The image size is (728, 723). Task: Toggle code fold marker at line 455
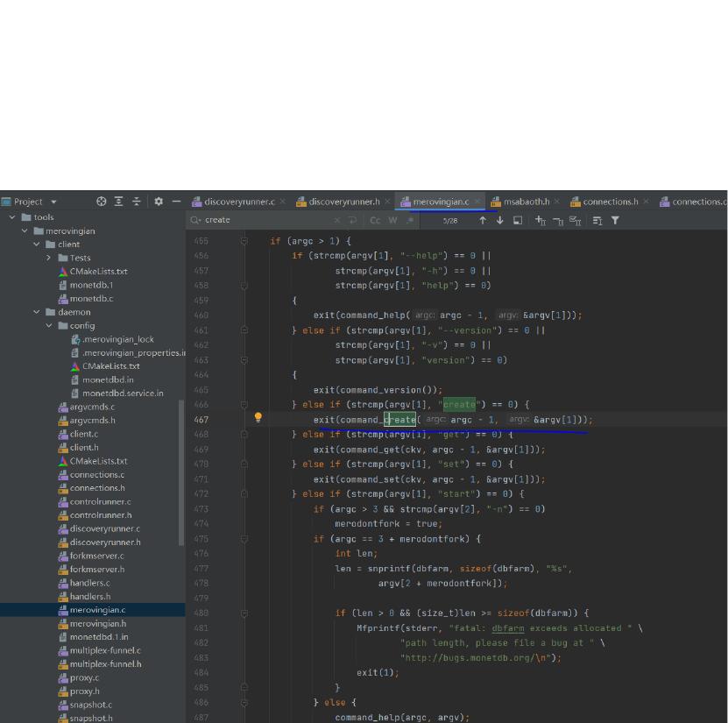pos(244,241)
